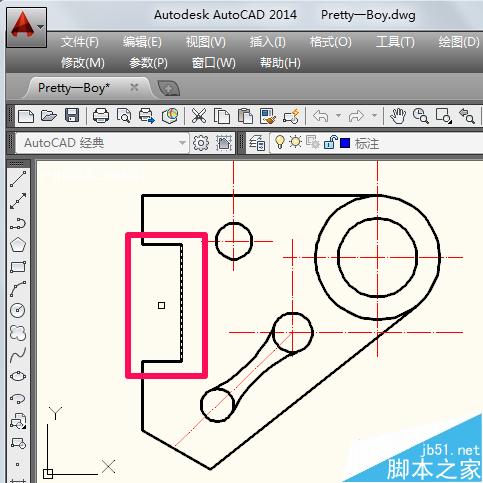Select the Rectangle draw tool
The image size is (483, 483).
pos(18,267)
